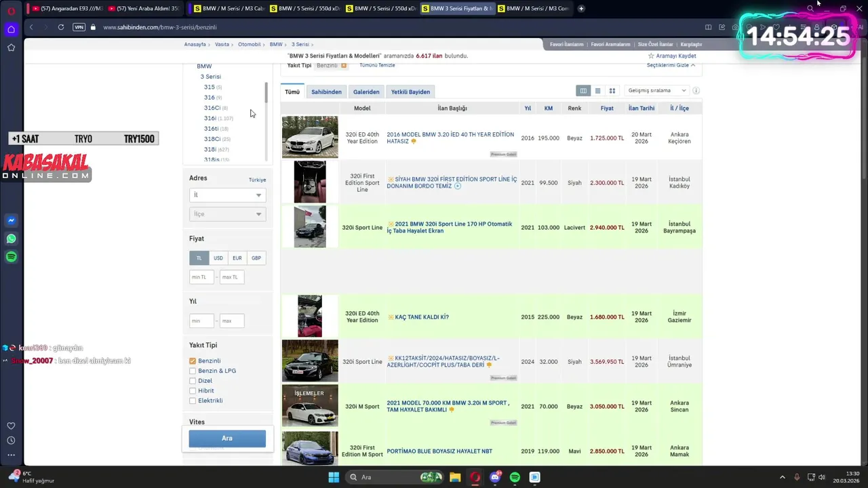This screenshot has width=868, height=488.
Task: Select GBP currency toggle
Action: 256,258
